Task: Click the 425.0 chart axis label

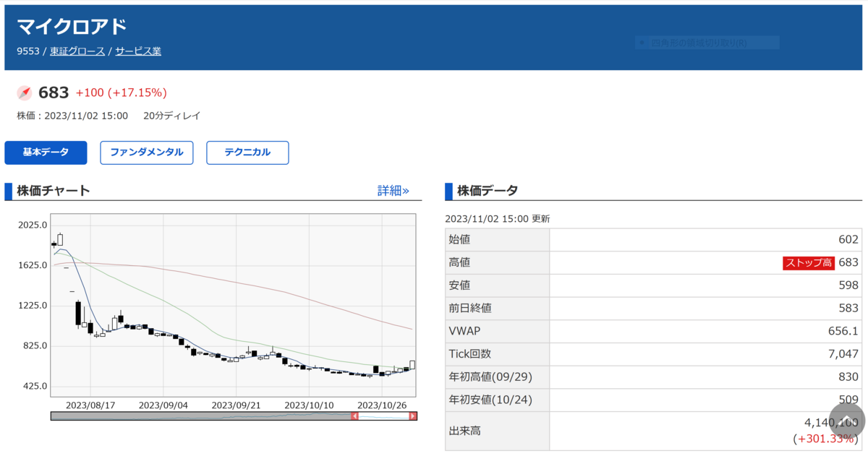Action: (35, 386)
